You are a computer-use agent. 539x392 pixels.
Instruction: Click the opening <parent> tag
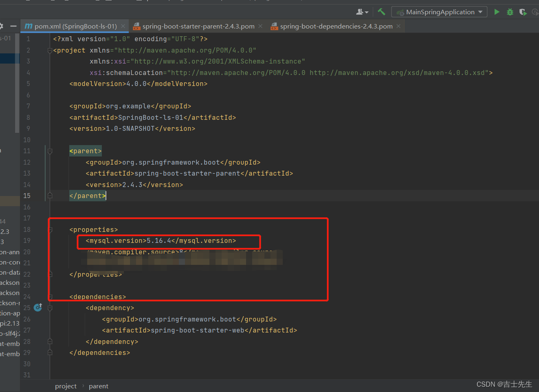click(x=85, y=151)
